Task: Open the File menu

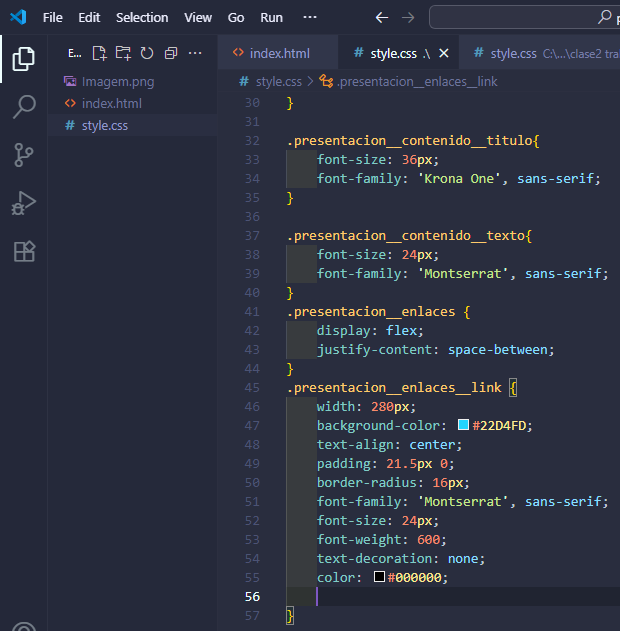Action: [x=53, y=18]
